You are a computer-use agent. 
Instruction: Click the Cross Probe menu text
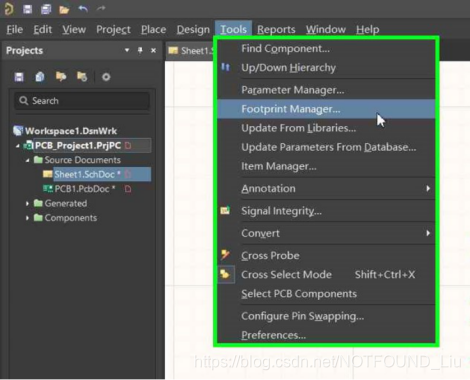270,255
